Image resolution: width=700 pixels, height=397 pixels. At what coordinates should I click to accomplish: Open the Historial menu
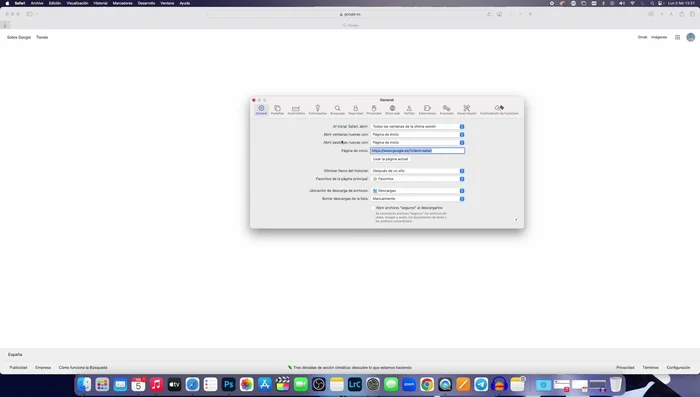pyautogui.click(x=100, y=3)
